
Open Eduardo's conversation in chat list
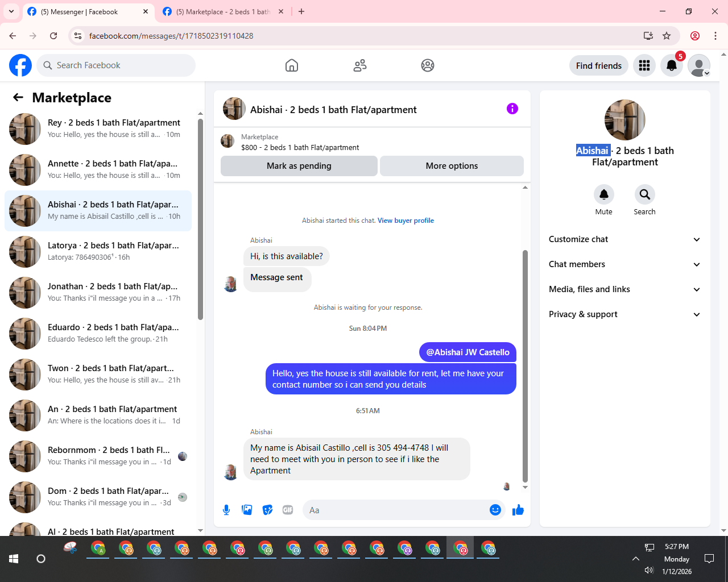98,334
